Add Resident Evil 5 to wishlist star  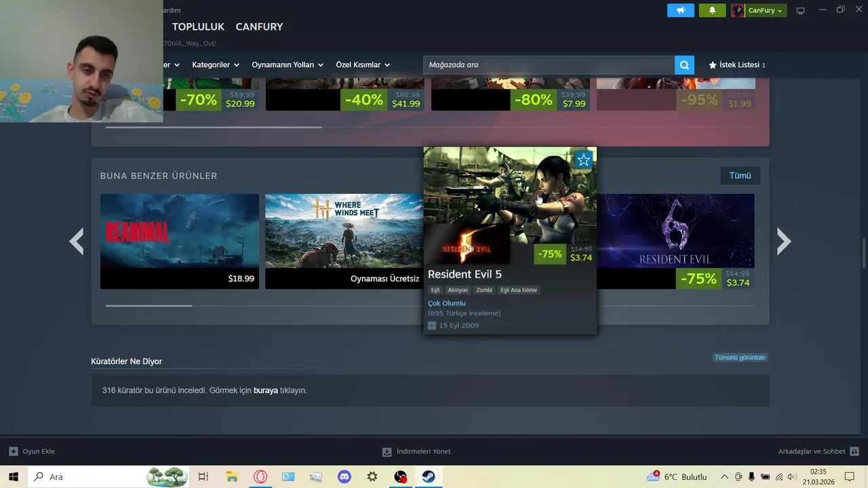(x=583, y=160)
